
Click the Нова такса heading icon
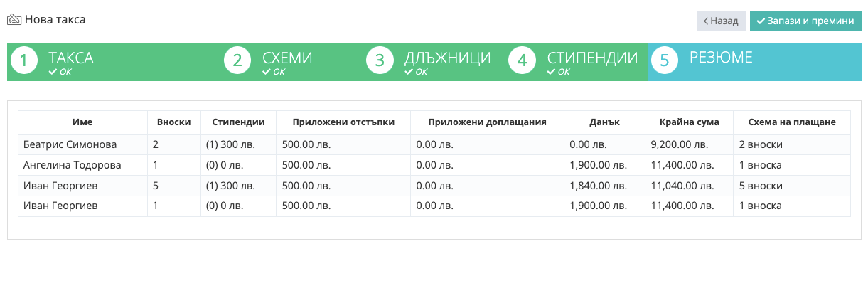[14, 20]
